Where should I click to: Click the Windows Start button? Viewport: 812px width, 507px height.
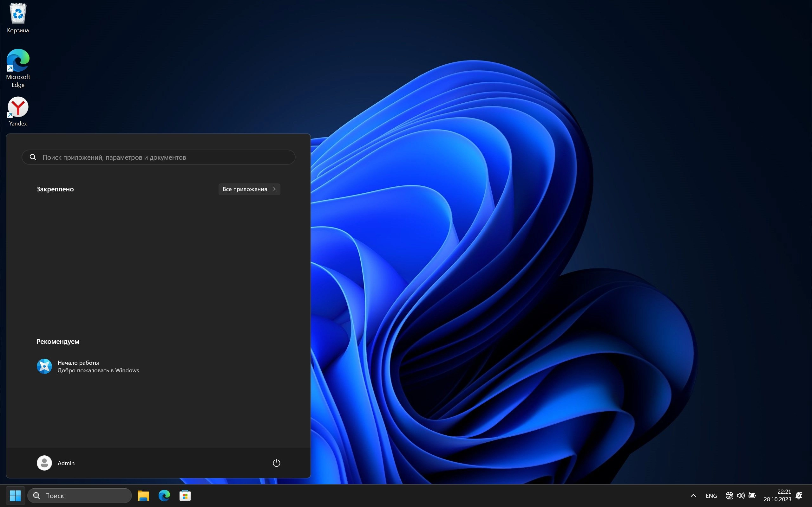[x=16, y=495]
